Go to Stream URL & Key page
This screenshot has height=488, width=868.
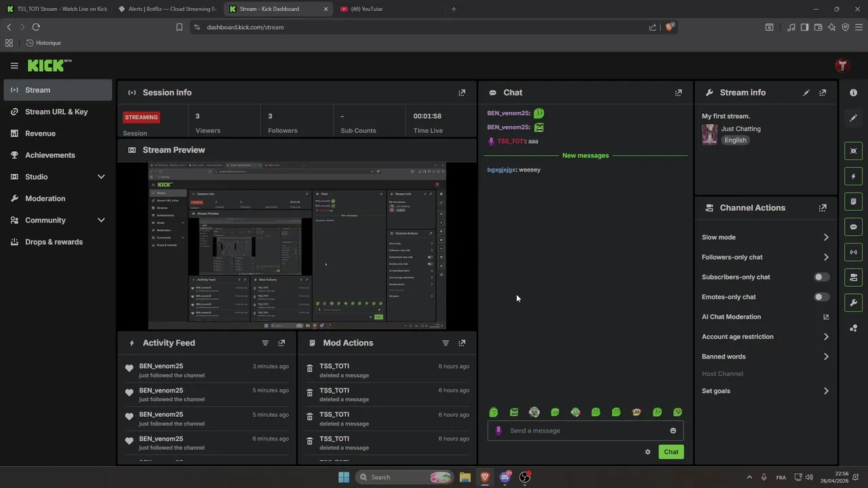[58, 112]
